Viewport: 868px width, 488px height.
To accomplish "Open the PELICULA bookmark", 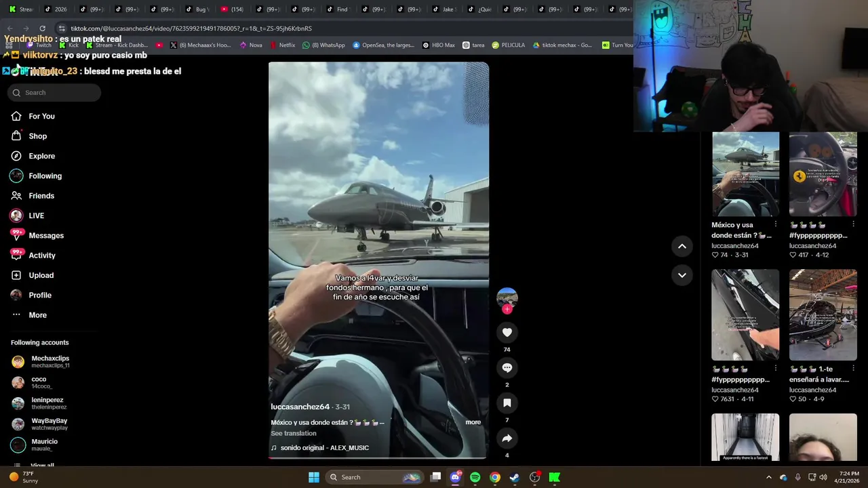I will (509, 45).
